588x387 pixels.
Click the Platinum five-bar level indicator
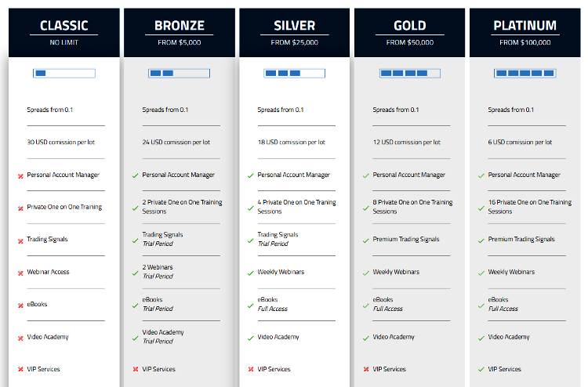click(x=525, y=73)
